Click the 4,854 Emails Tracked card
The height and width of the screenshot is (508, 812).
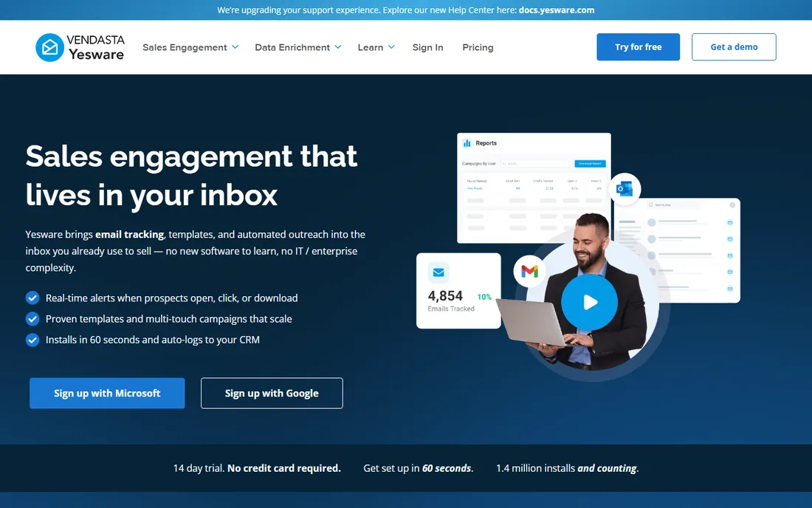pos(458,290)
